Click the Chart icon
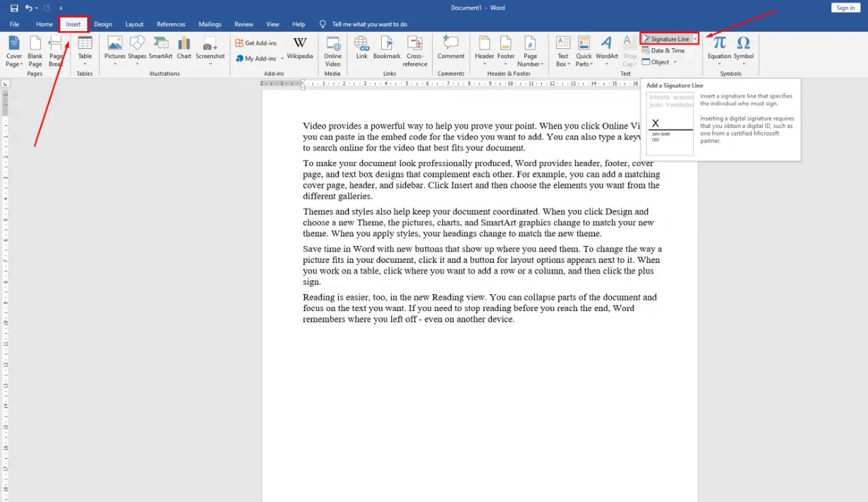Image resolution: width=868 pixels, height=502 pixels. tap(184, 47)
